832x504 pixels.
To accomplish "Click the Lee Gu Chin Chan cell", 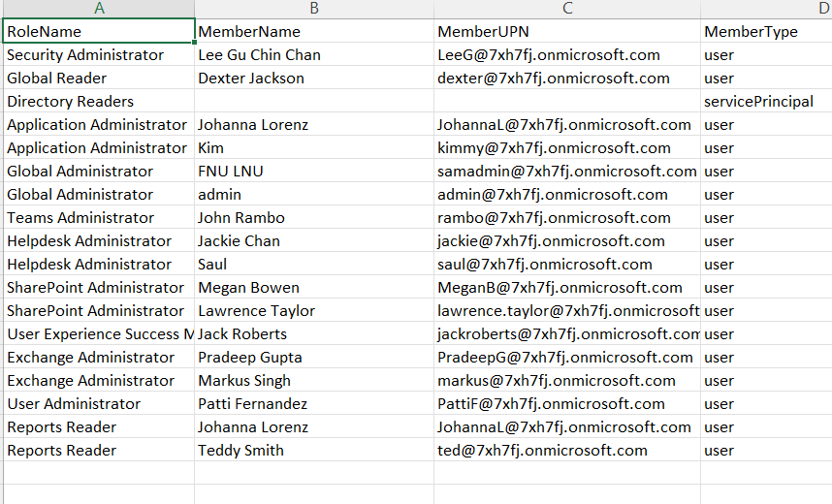I will tap(314, 54).
